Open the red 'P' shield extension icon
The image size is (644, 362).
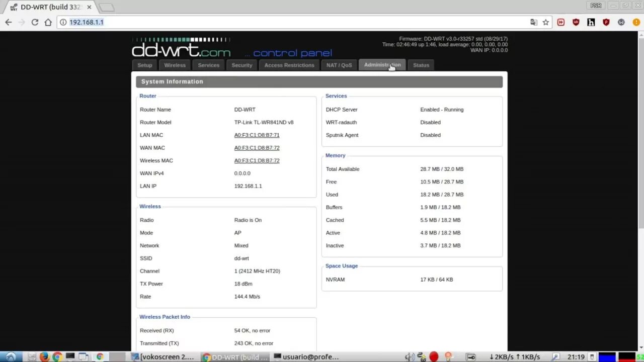click(606, 22)
